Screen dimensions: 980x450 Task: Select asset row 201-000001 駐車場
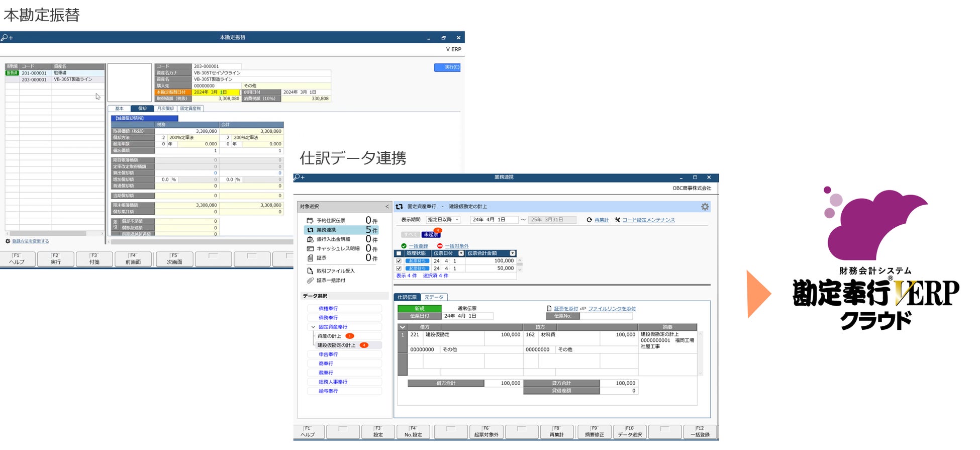[x=55, y=73]
